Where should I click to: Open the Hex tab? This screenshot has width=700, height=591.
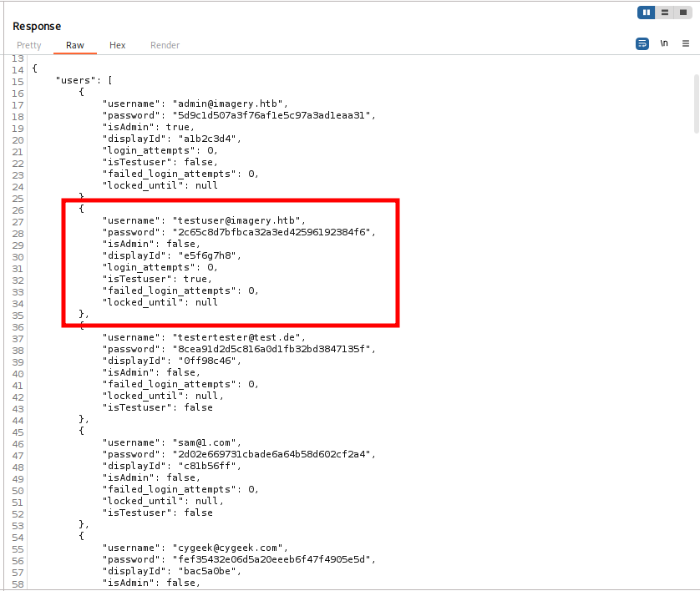tap(118, 45)
